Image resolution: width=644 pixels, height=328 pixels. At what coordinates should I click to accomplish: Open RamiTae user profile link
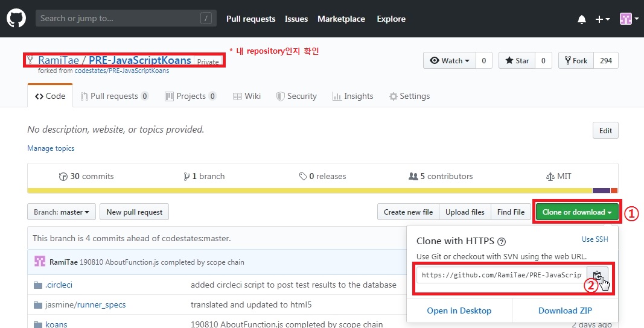tap(59, 60)
